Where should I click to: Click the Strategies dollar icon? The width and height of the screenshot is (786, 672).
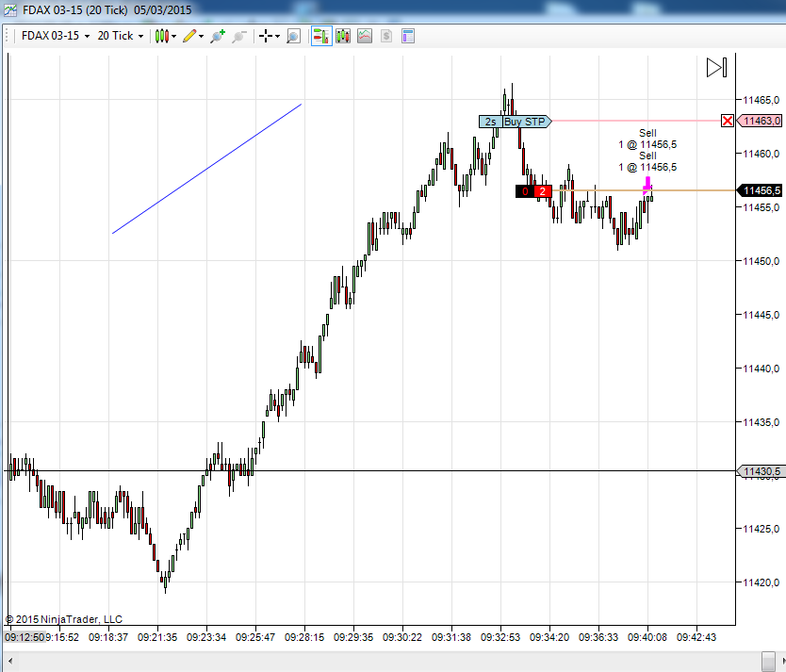coord(386,36)
